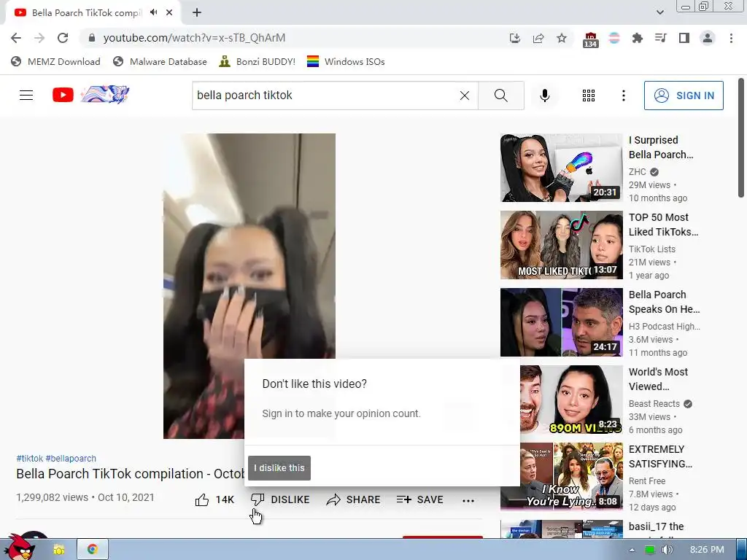The width and height of the screenshot is (747, 560).
Task: Open the more actions ellipsis under video
Action: tap(468, 500)
